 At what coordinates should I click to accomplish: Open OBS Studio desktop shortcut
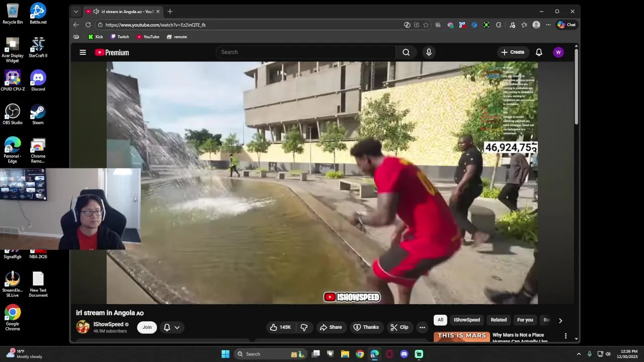[13, 115]
